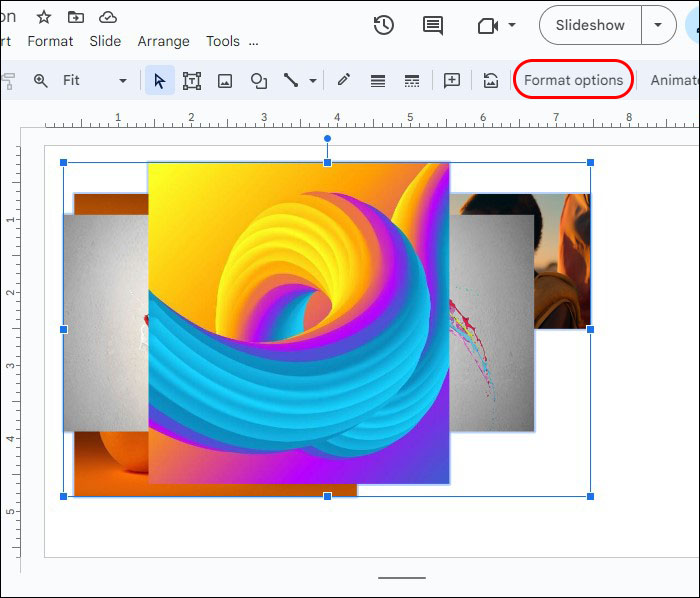Select the line tool
Screen dimensions: 700x598
pyautogui.click(x=291, y=80)
